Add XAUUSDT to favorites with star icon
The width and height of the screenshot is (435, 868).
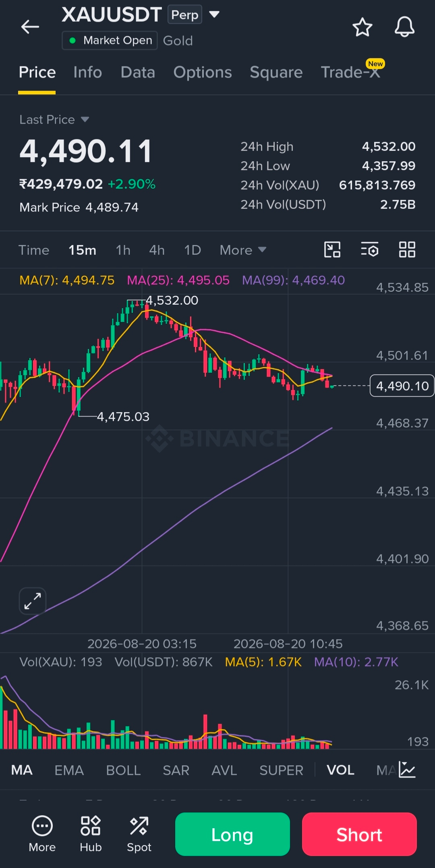pyautogui.click(x=362, y=27)
